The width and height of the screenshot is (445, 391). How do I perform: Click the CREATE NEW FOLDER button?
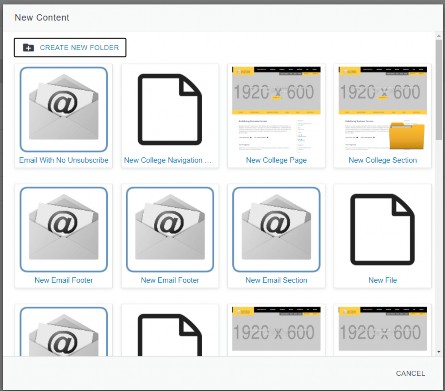(70, 47)
